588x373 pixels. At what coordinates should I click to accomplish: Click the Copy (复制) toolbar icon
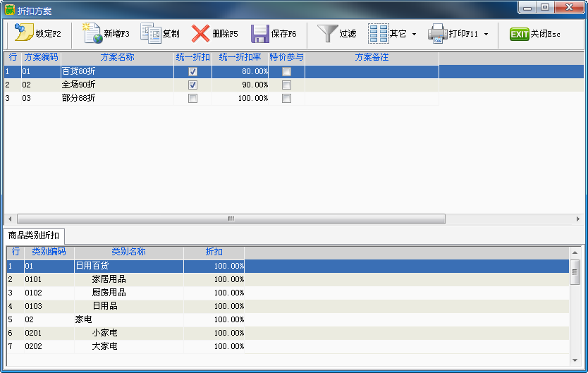(151, 33)
